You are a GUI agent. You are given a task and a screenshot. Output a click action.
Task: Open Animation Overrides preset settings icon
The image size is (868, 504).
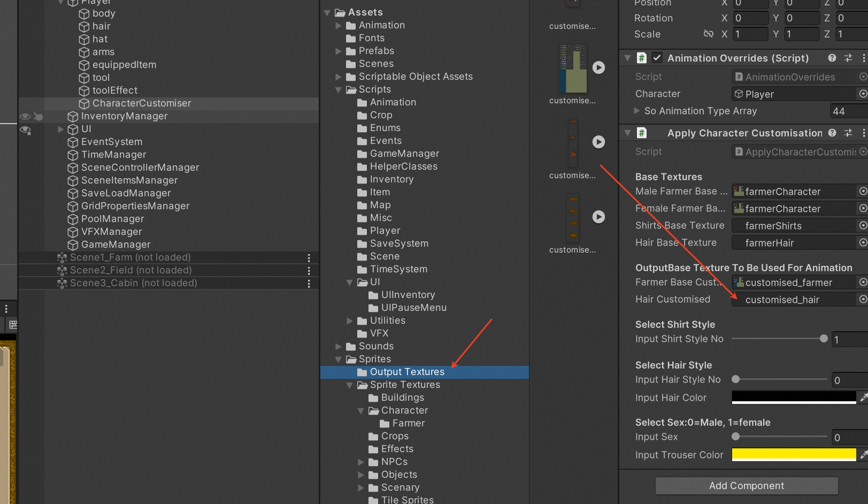[x=848, y=58]
